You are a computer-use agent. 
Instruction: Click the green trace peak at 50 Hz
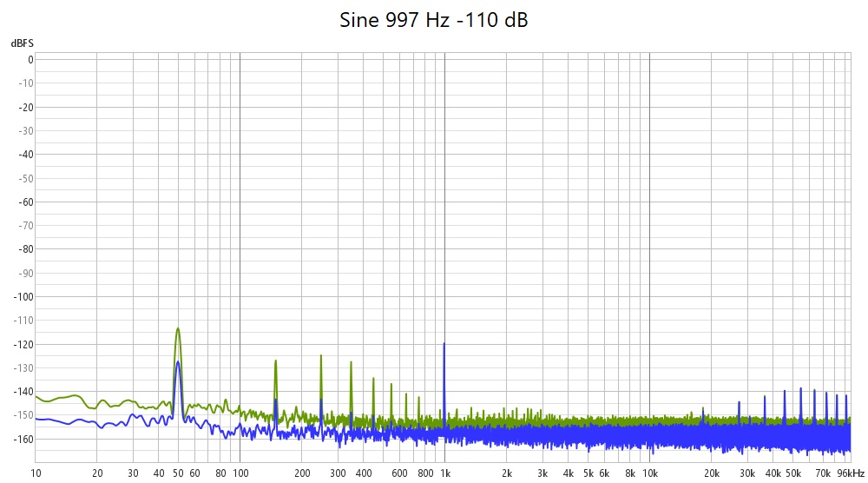178,328
